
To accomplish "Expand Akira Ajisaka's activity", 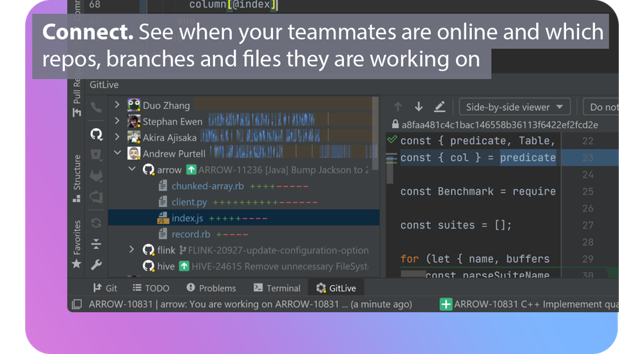I will pyautogui.click(x=117, y=136).
